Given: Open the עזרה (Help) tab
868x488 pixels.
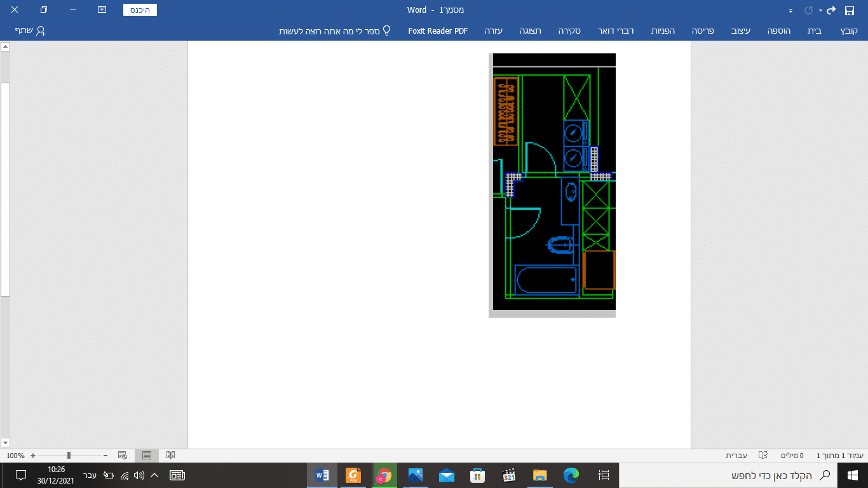Looking at the screenshot, I should point(494,30).
